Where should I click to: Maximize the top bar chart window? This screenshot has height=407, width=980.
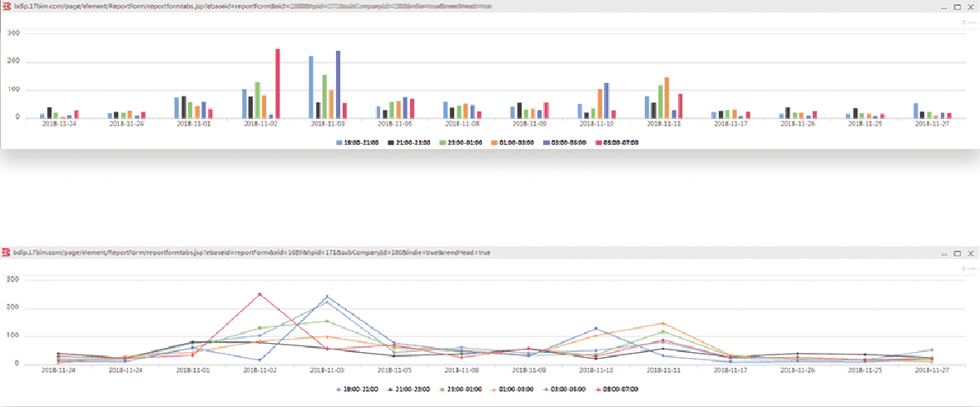[x=958, y=7]
